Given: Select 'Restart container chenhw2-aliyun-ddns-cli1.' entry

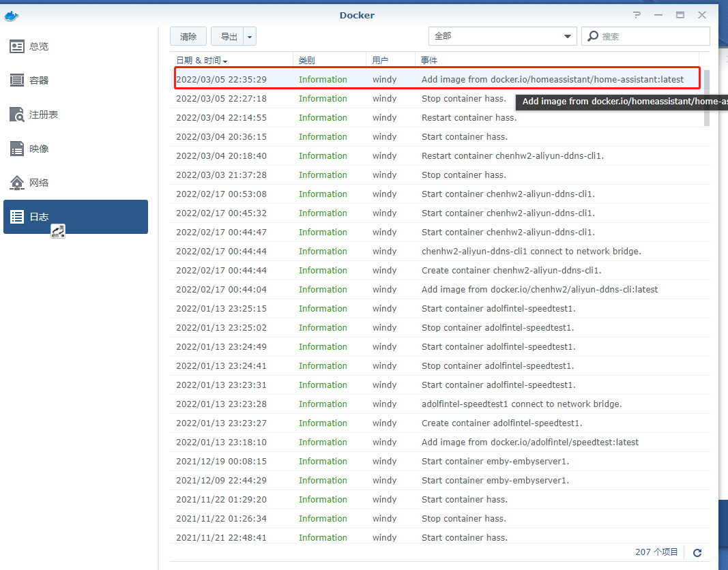Looking at the screenshot, I should (439, 156).
